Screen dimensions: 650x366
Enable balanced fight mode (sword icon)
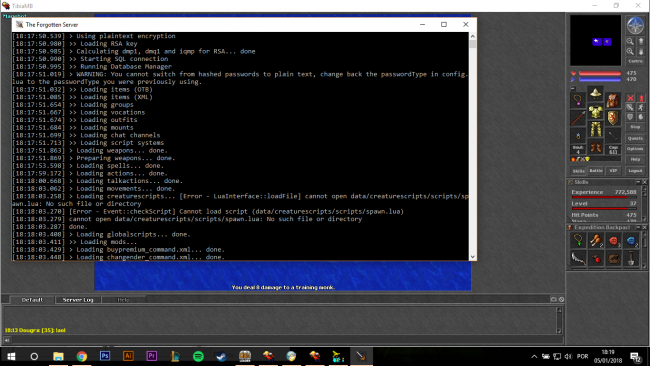(x=630, y=108)
